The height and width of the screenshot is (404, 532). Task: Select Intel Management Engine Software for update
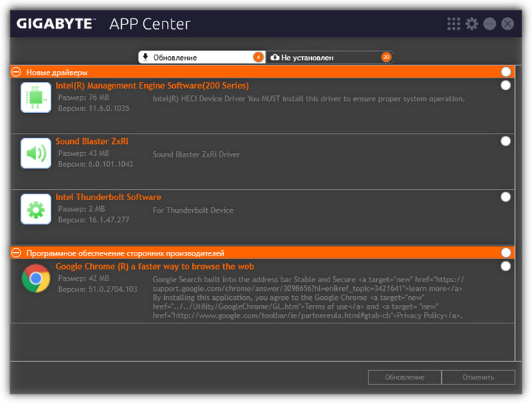pos(505,86)
